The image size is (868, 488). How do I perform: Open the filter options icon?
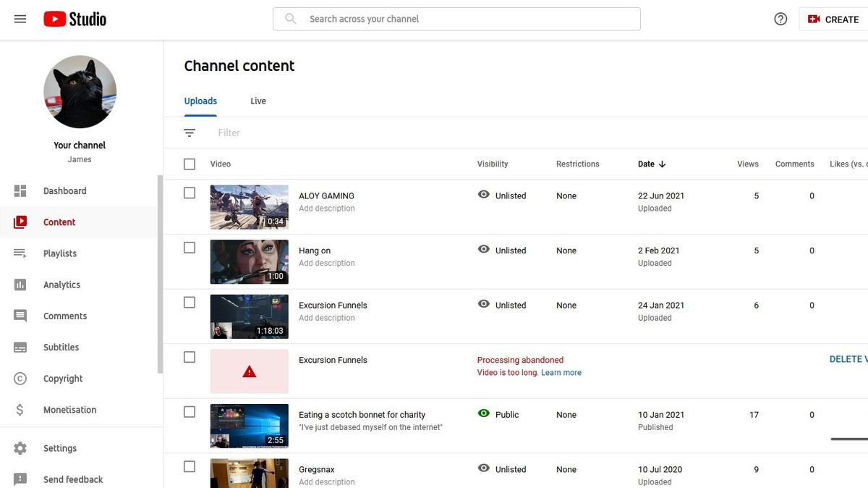click(189, 132)
